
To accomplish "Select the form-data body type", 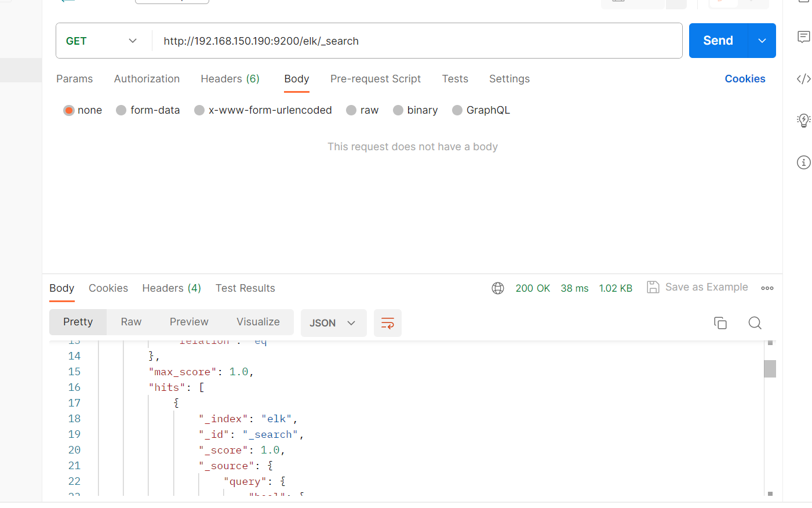I will coord(121,110).
